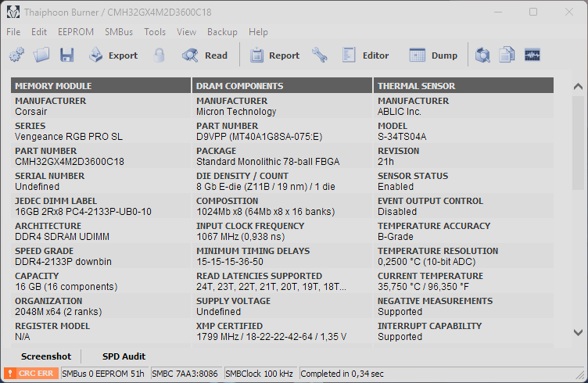Click the Screenshot button
Viewport: 588px width, 383px height.
pyautogui.click(x=46, y=356)
